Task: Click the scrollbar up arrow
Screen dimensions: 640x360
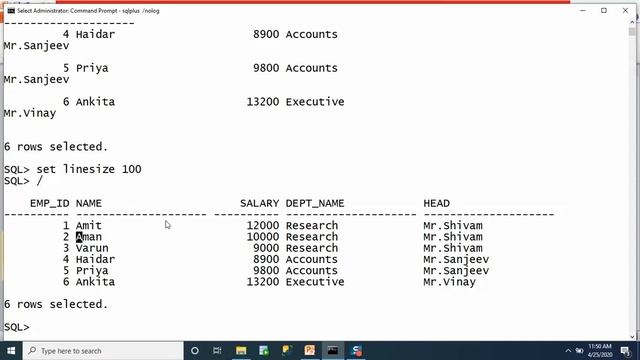Action: coord(632,21)
